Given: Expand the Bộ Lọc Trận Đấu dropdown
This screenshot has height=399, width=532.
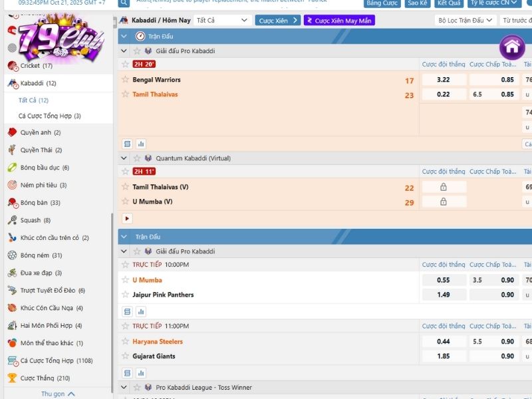Looking at the screenshot, I should click(x=465, y=21).
